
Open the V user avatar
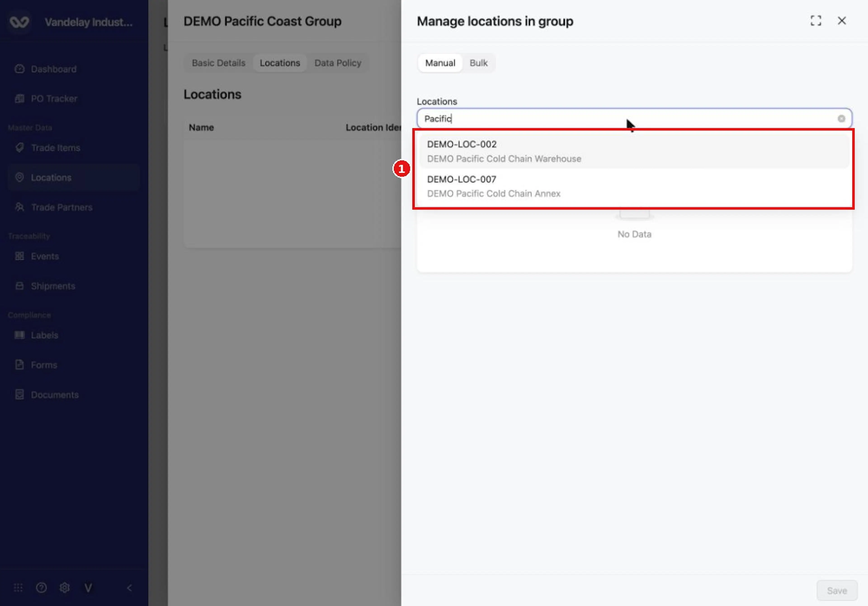[88, 587]
